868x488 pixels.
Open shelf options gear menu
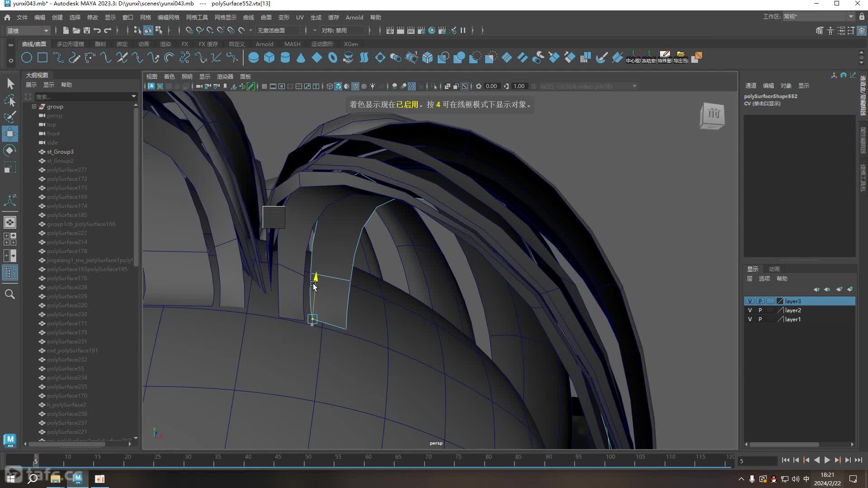11,60
